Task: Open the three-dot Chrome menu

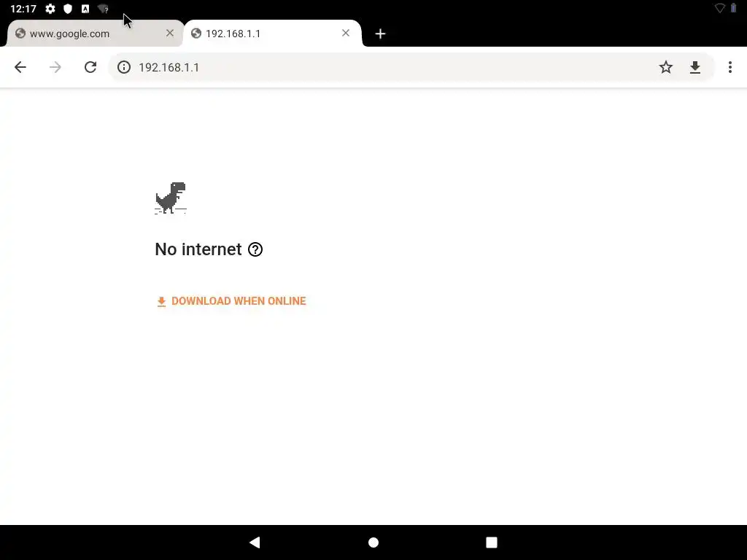Action: [x=729, y=67]
